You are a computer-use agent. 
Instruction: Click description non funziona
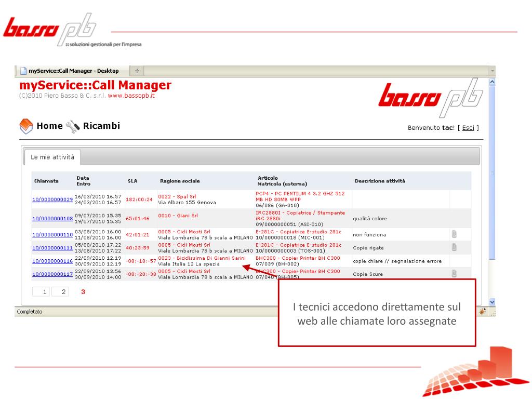click(369, 234)
